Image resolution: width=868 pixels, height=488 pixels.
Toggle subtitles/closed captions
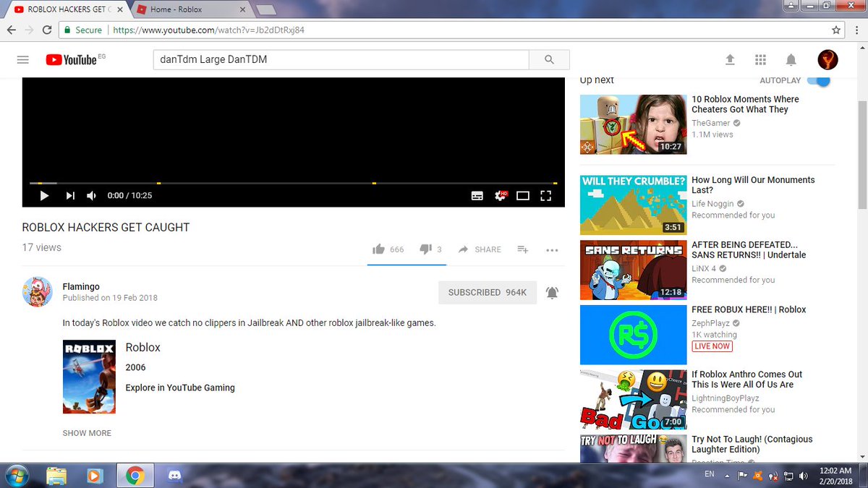click(x=477, y=195)
